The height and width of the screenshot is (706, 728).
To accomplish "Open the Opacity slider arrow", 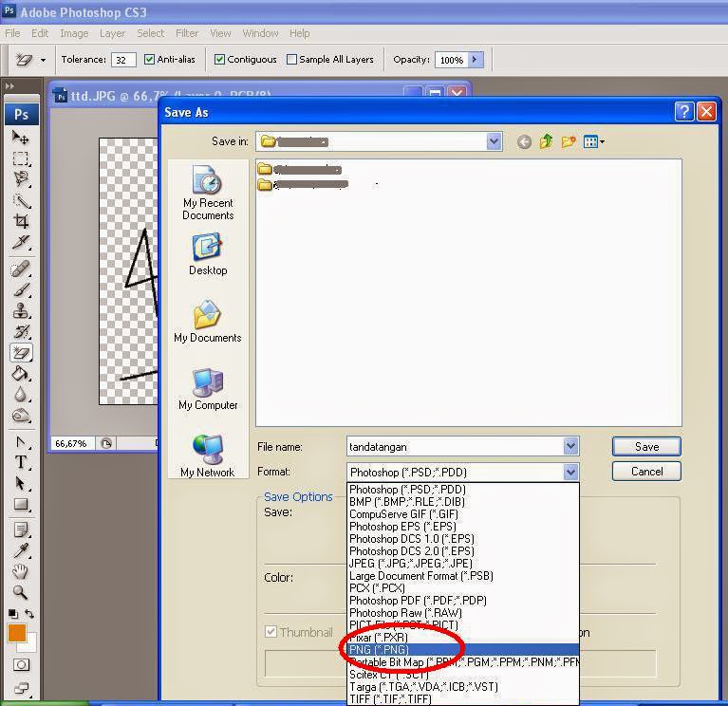I will click(x=475, y=60).
